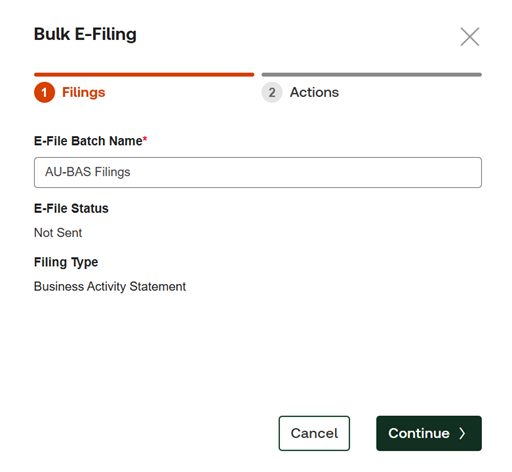512x472 pixels.
Task: Select the Filings step label
Action: (84, 92)
